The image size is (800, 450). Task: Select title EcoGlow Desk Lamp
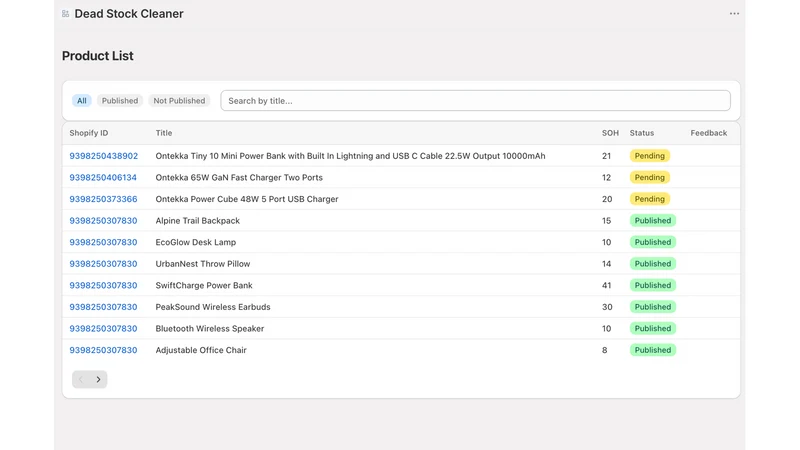196,242
